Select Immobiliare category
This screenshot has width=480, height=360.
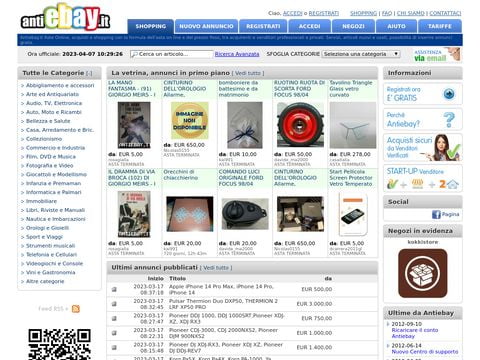pyautogui.click(x=41, y=201)
